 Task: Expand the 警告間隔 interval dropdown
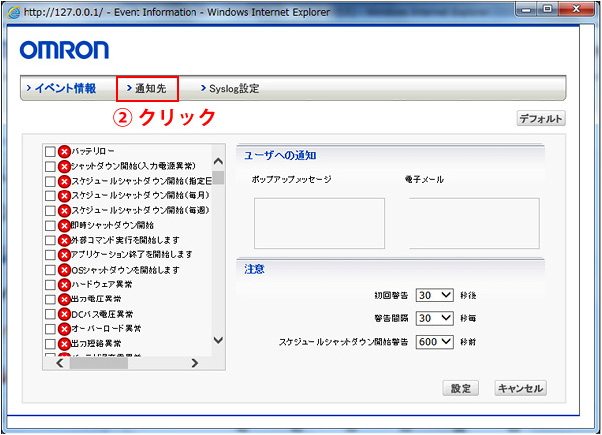click(436, 318)
